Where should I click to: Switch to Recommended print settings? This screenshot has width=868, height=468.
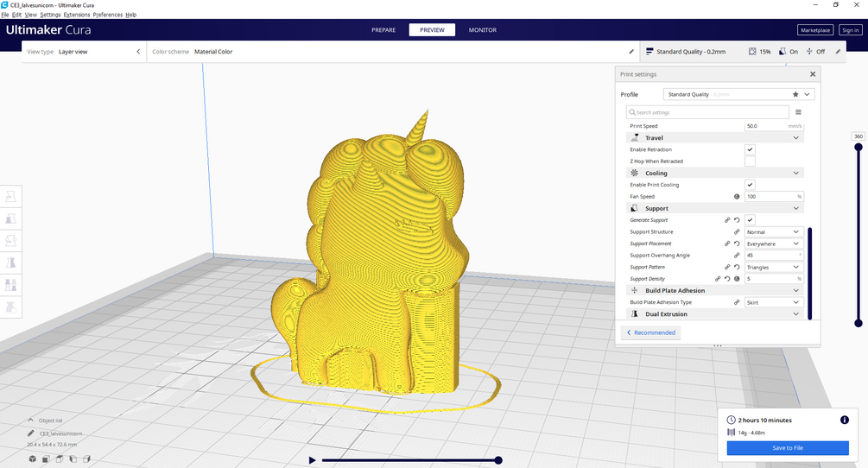(x=651, y=332)
